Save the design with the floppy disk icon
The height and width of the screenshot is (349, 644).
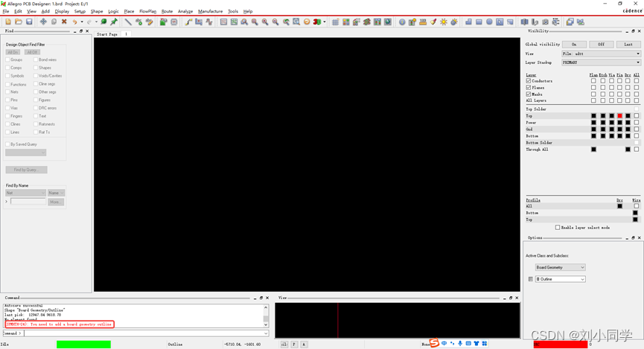point(29,22)
